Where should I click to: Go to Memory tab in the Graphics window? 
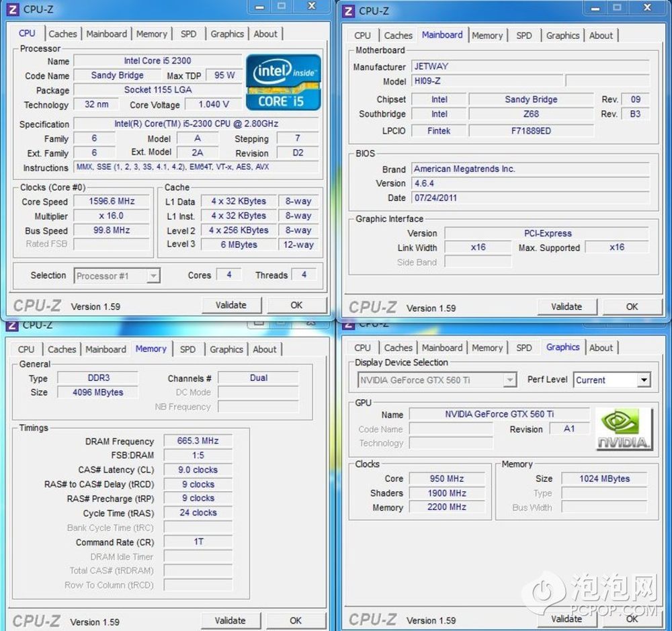point(487,347)
